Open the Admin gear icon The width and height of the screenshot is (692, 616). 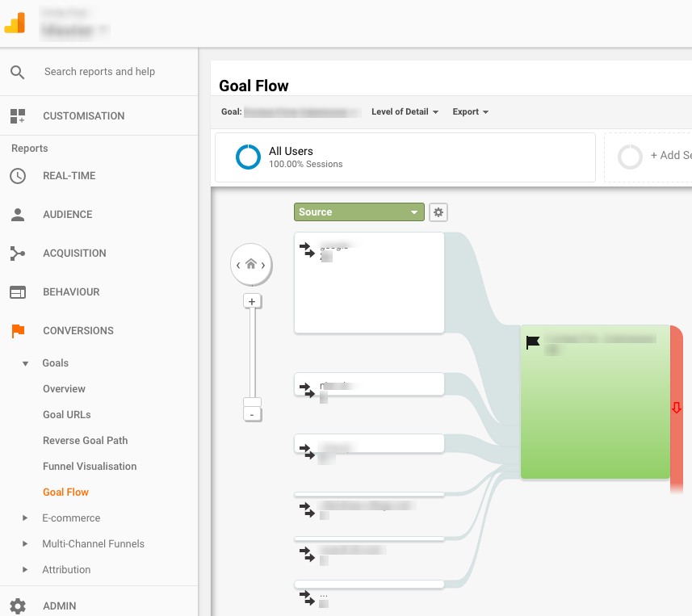(x=18, y=606)
